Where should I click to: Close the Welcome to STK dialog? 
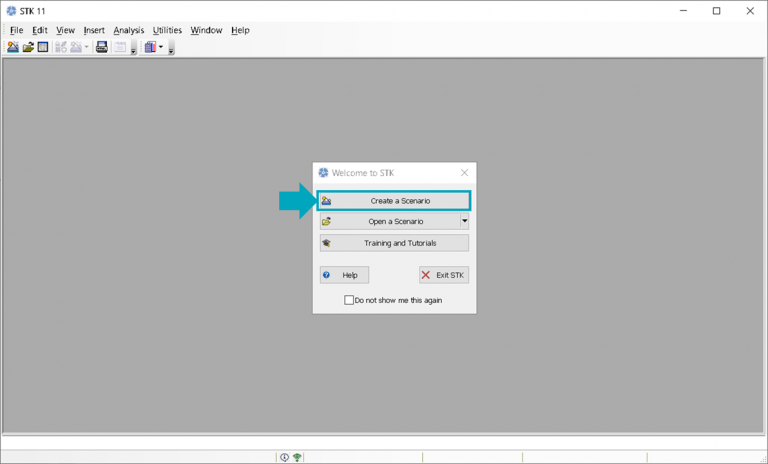click(464, 172)
